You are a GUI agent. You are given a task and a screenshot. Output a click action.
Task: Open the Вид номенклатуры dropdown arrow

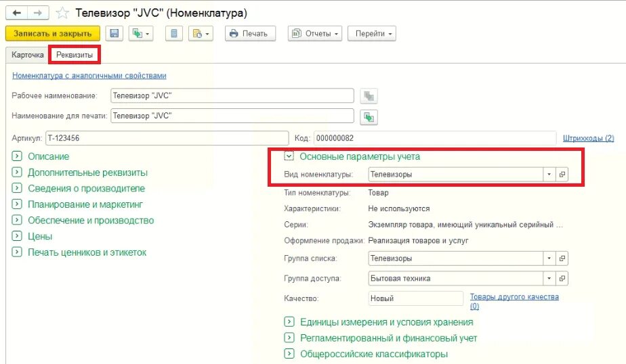click(x=549, y=175)
